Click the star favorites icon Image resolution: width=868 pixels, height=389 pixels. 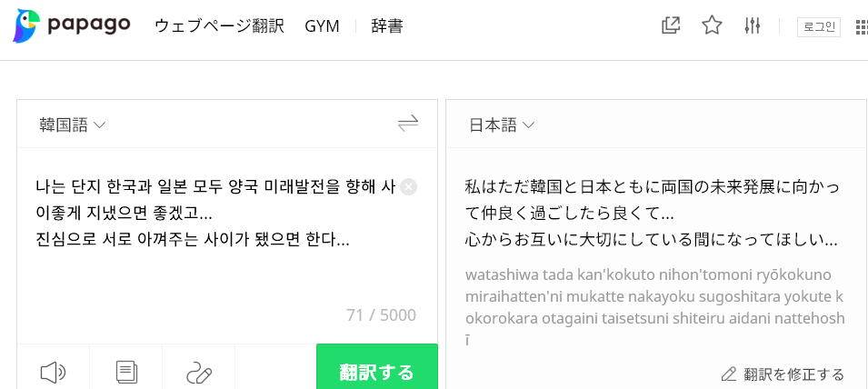pos(712,25)
